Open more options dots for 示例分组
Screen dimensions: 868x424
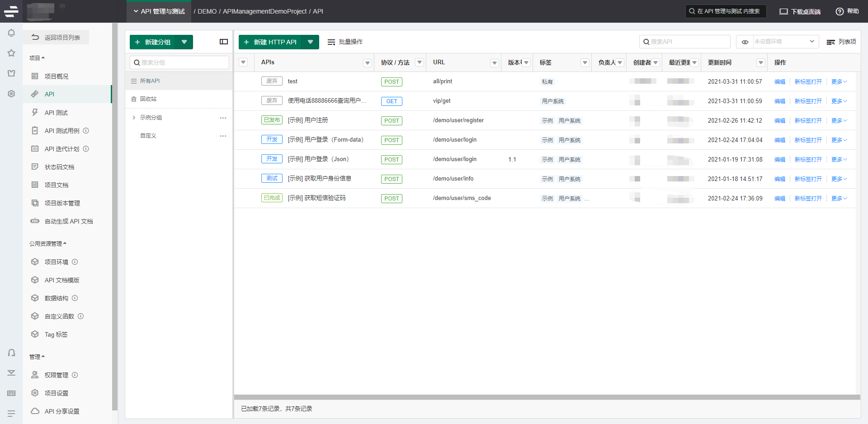pyautogui.click(x=223, y=118)
